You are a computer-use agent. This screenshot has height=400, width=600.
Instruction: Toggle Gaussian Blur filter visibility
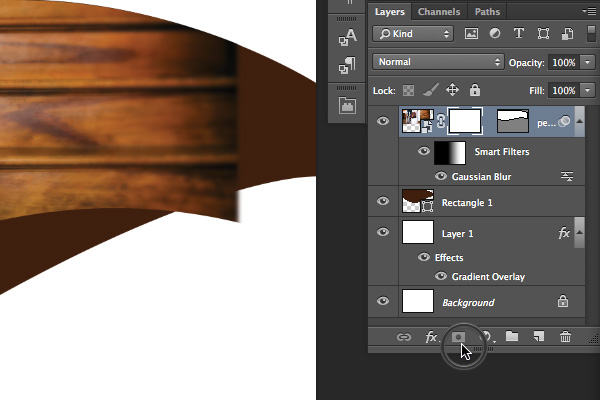(441, 176)
